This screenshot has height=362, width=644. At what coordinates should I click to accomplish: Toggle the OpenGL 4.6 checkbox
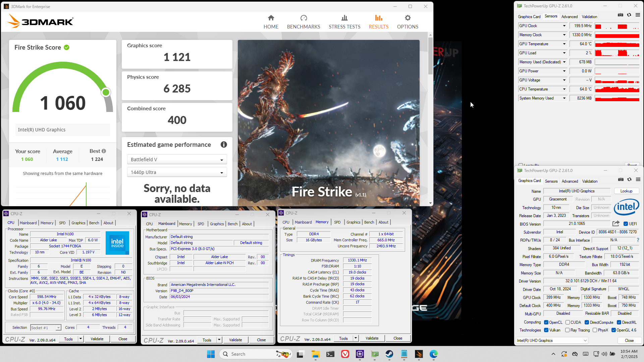pyautogui.click(x=613, y=330)
